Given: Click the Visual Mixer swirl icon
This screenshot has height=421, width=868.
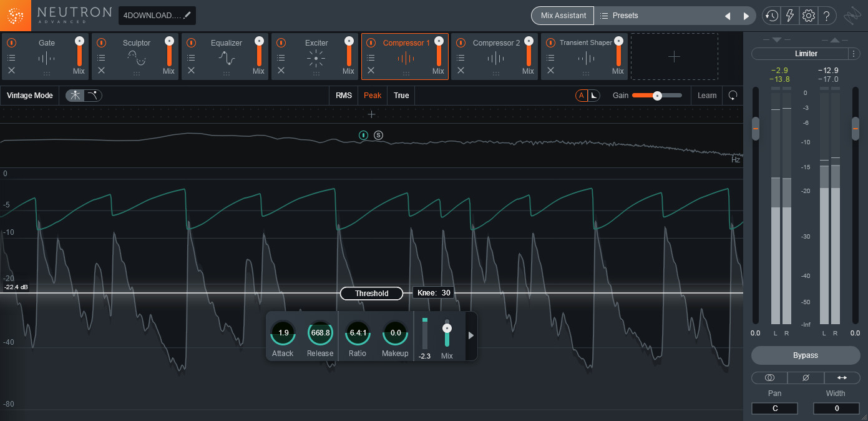Looking at the screenshot, I should tap(852, 16).
